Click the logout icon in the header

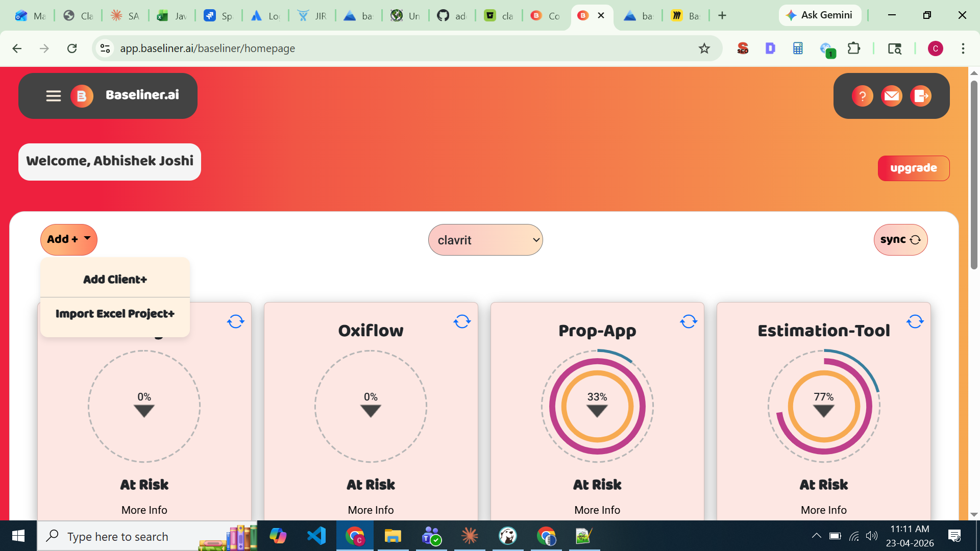click(921, 96)
